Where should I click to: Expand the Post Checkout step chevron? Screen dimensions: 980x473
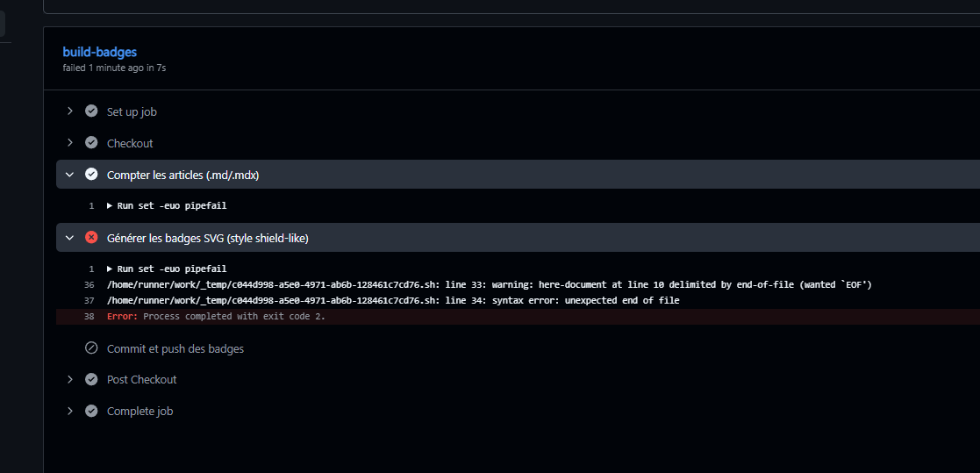coord(70,379)
